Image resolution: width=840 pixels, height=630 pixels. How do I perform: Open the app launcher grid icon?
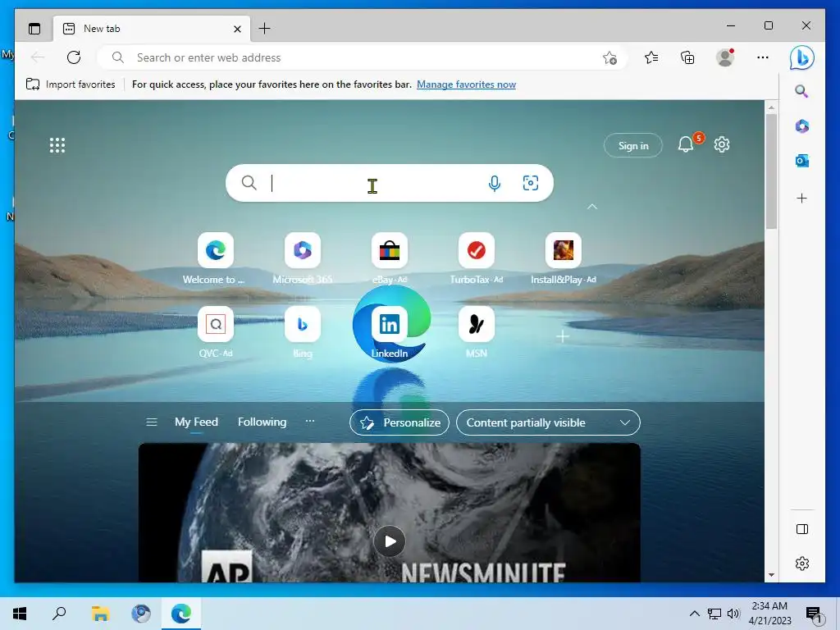57,145
